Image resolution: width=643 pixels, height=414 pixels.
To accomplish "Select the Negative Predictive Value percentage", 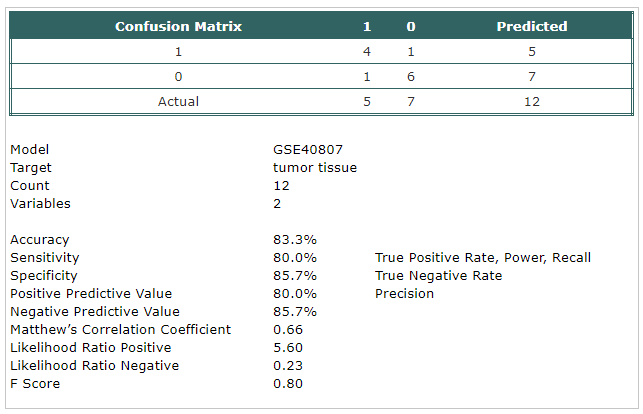I will [295, 312].
